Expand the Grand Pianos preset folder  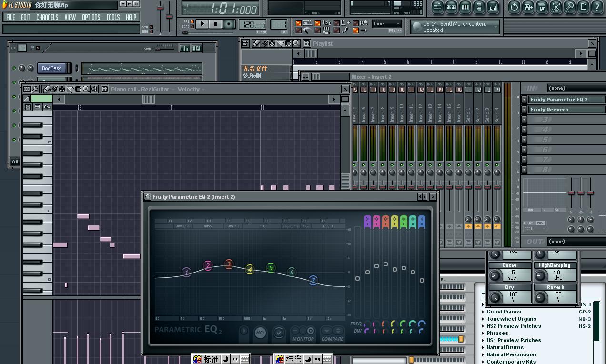coord(483,312)
